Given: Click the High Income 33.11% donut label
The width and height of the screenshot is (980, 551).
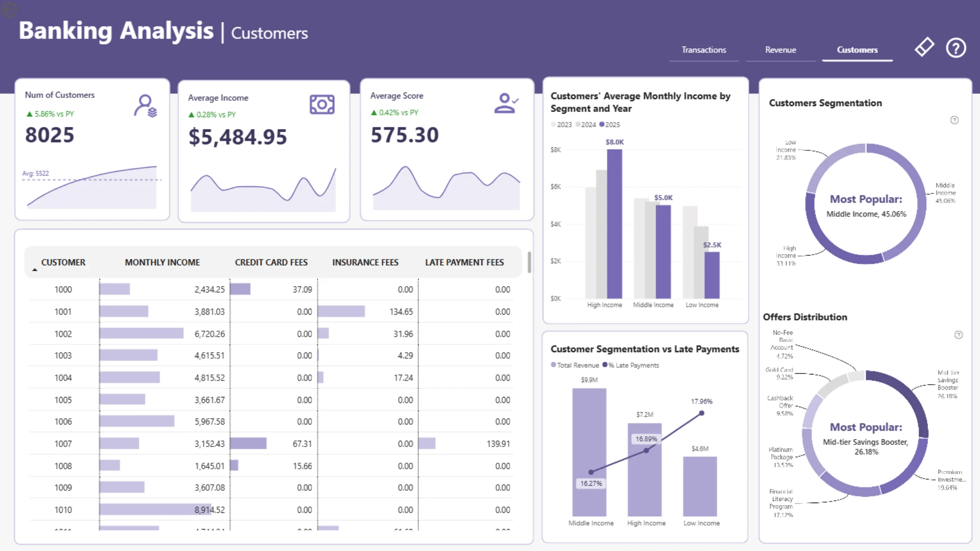Looking at the screenshot, I should (786, 256).
